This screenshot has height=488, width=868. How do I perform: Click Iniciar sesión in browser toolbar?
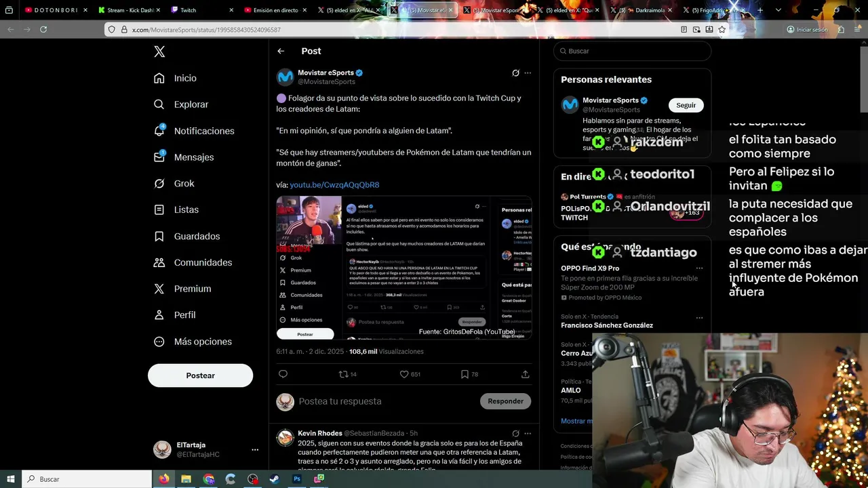(807, 30)
